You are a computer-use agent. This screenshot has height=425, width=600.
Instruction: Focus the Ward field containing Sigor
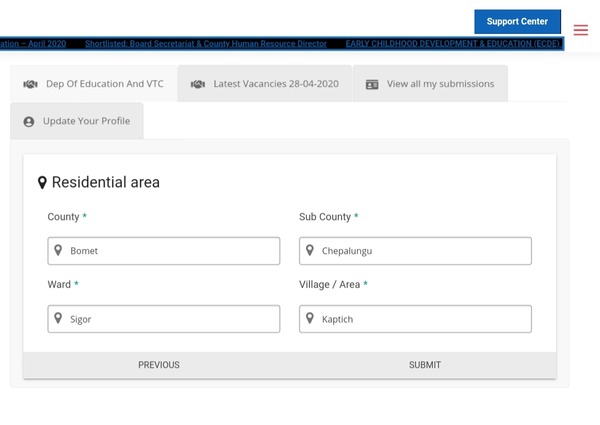tap(164, 319)
